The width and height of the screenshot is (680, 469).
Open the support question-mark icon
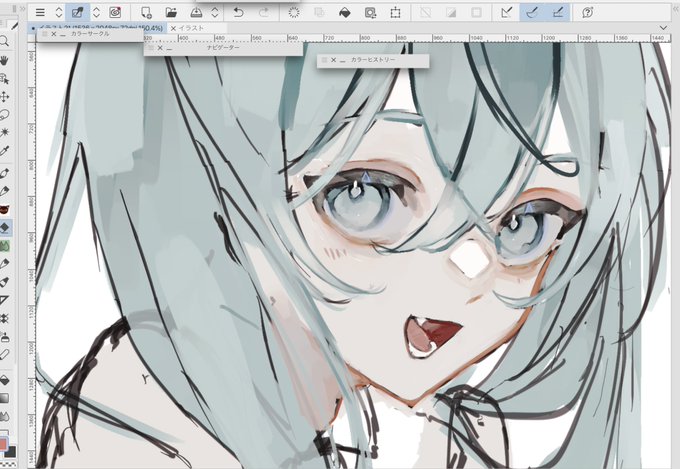(588, 13)
